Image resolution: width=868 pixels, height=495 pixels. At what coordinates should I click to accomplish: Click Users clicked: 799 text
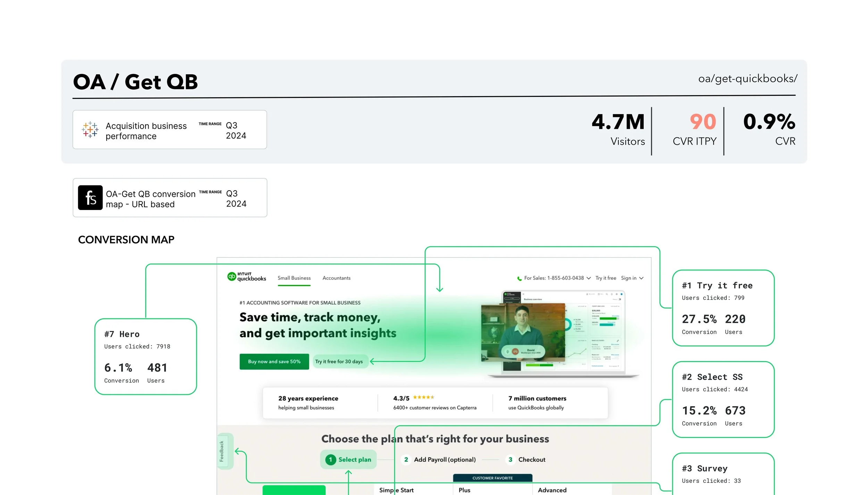point(713,298)
